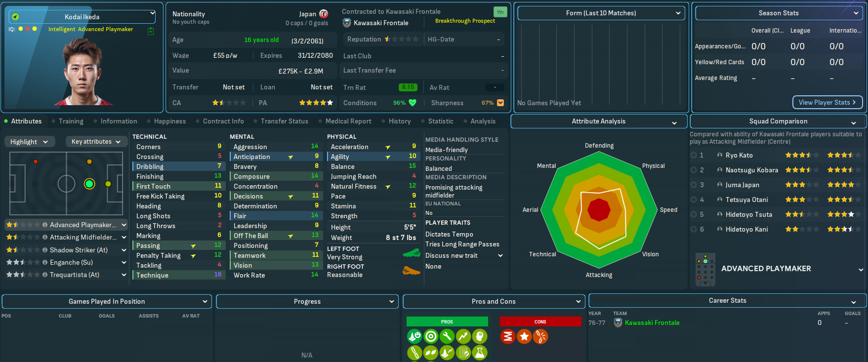The height and width of the screenshot is (362, 868).
Task: Click the Japan flag badge icon
Action: point(324,14)
